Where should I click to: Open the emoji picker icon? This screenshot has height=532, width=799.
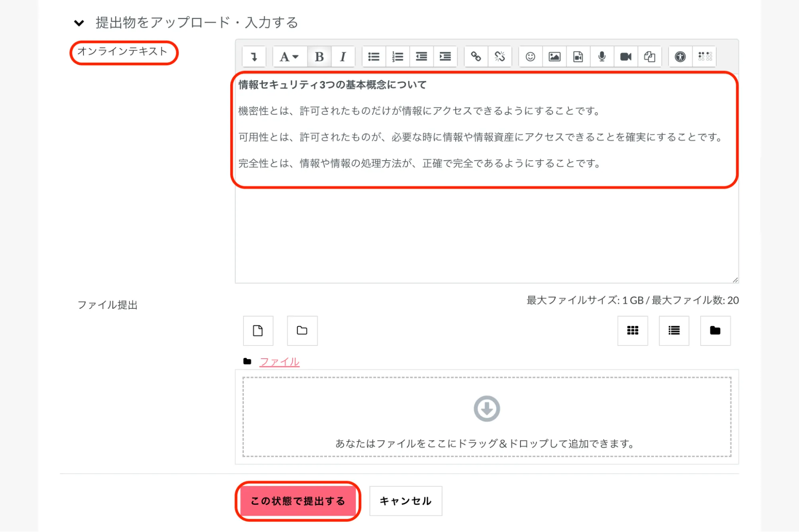tap(530, 57)
